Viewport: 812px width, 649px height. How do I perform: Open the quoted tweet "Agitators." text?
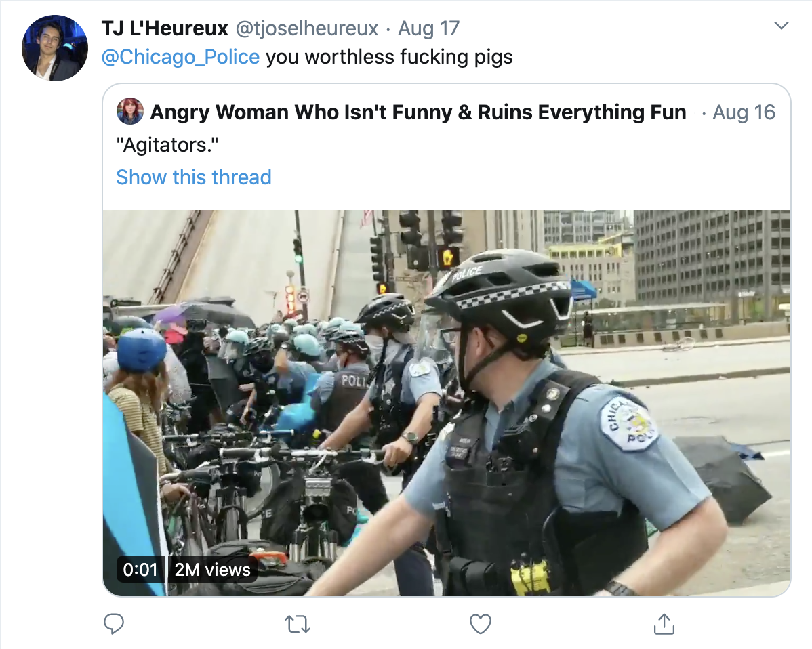click(x=167, y=145)
